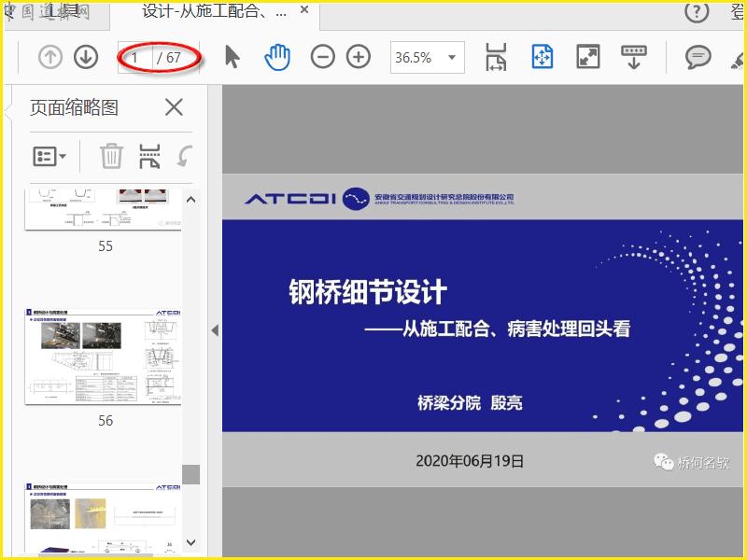The width and height of the screenshot is (747, 560).
Task: Switch to the 设计-从施工配合 document tab
Action: [214, 12]
